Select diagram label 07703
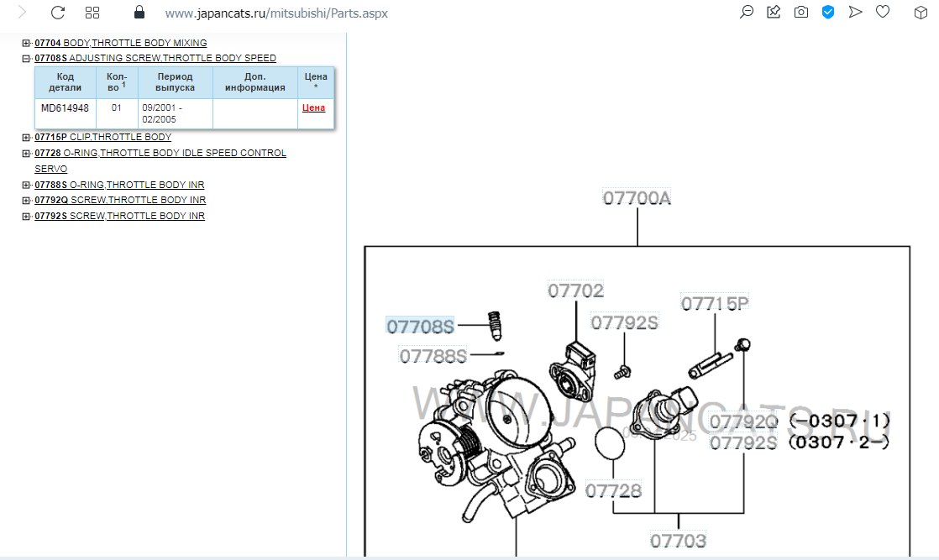The width and height of the screenshot is (939, 560). (678, 541)
